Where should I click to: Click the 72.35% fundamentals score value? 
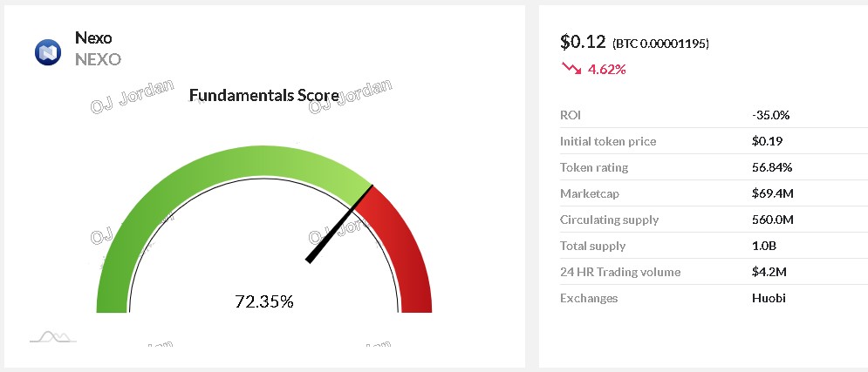coord(264,302)
